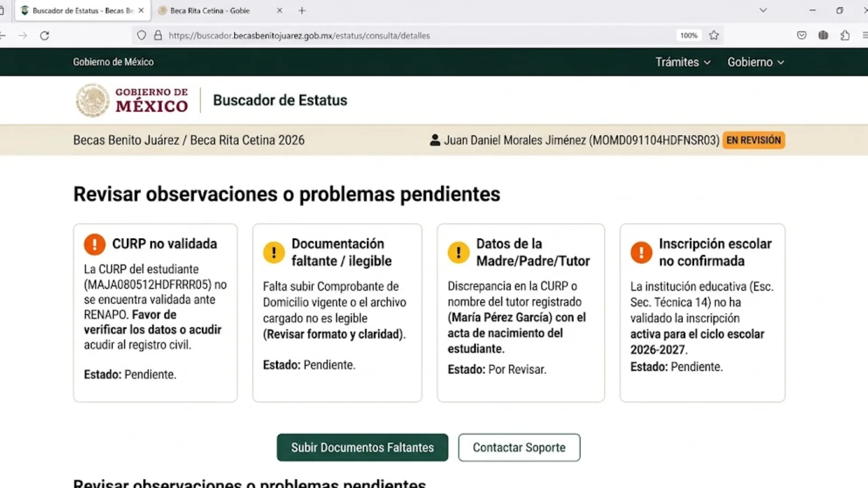Click the CURP no validada warning icon
The width and height of the screenshot is (868, 488).
pos(94,244)
